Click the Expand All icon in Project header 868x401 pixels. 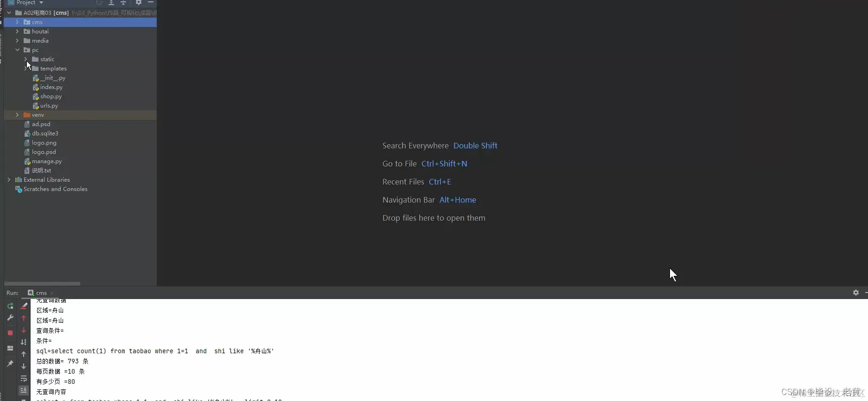click(x=111, y=3)
